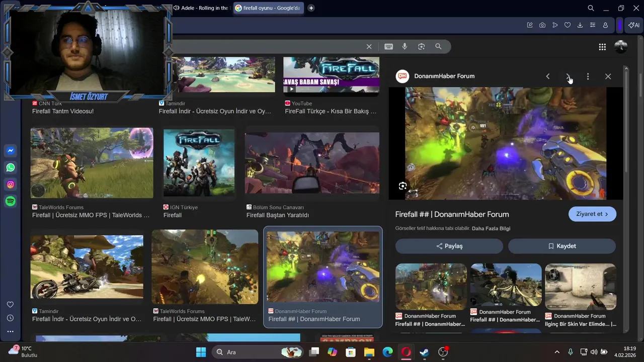
Task: Submit search with magnifier icon
Action: [x=438, y=46]
